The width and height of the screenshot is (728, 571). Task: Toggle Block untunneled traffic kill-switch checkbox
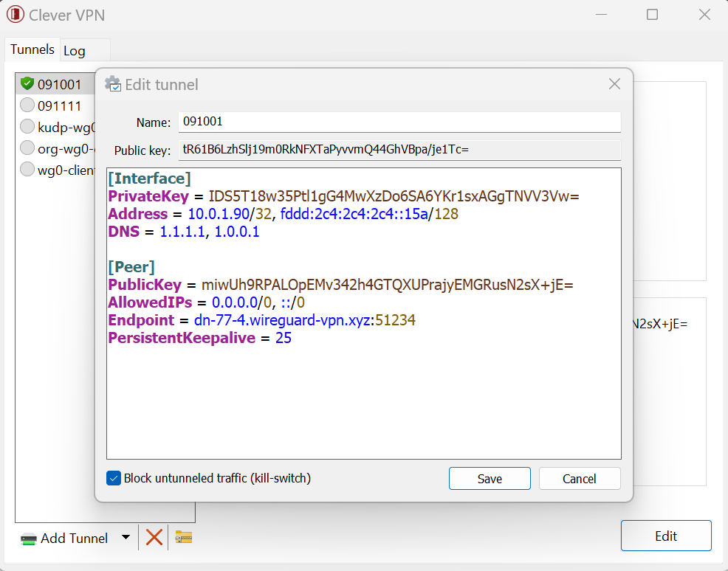coord(114,478)
